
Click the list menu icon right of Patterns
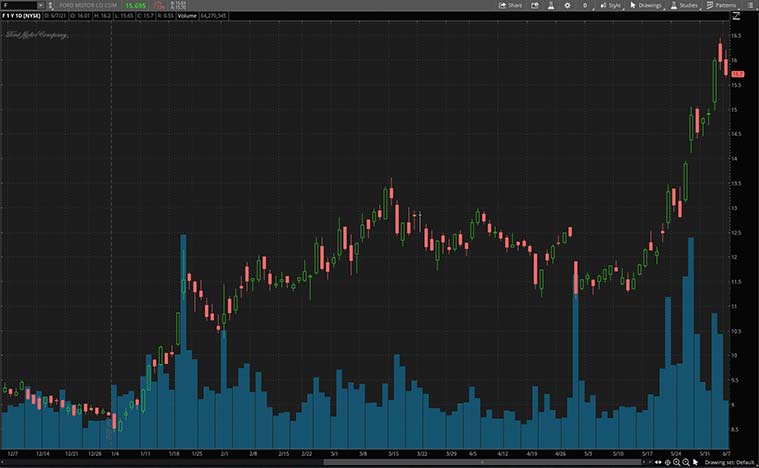click(x=750, y=5)
